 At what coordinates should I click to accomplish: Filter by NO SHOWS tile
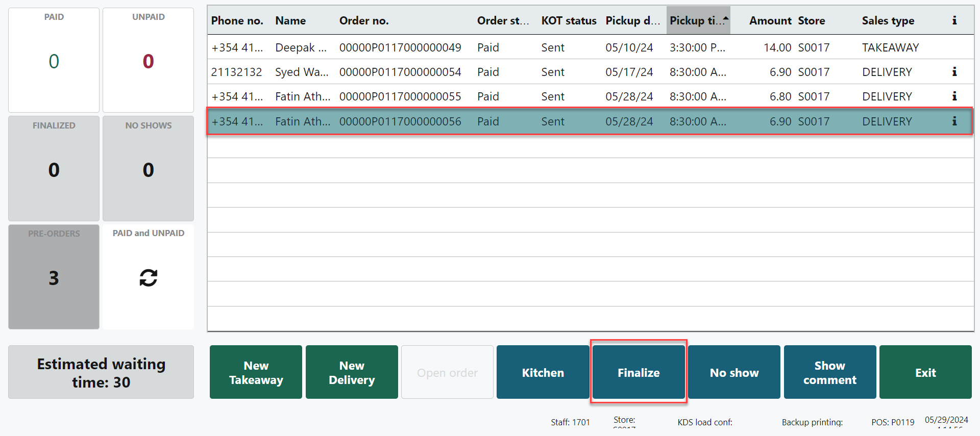click(148, 168)
